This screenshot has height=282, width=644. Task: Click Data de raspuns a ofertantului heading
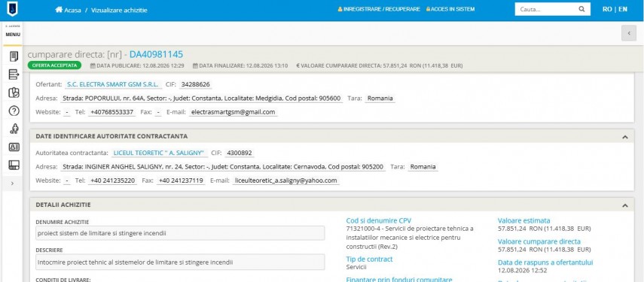coord(545,262)
